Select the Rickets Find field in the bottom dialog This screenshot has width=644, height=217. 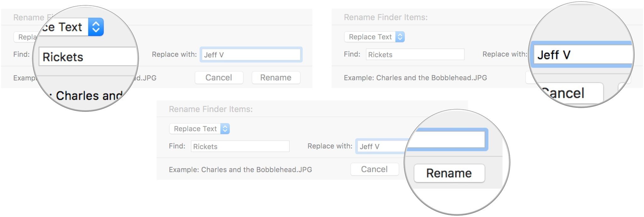pyautogui.click(x=240, y=146)
